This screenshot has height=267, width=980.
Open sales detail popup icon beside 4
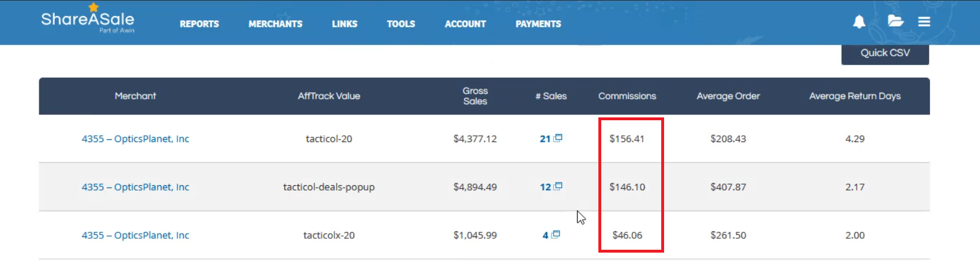tap(555, 235)
